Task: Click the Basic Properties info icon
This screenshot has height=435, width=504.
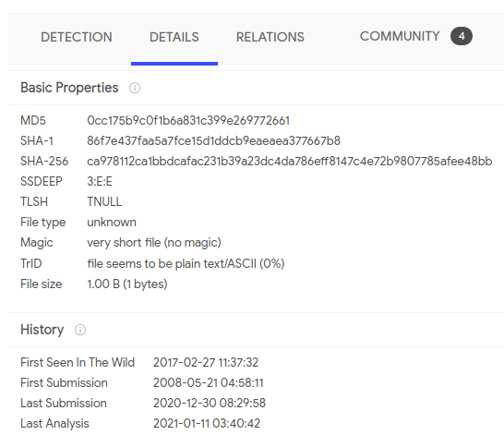Action: click(135, 88)
